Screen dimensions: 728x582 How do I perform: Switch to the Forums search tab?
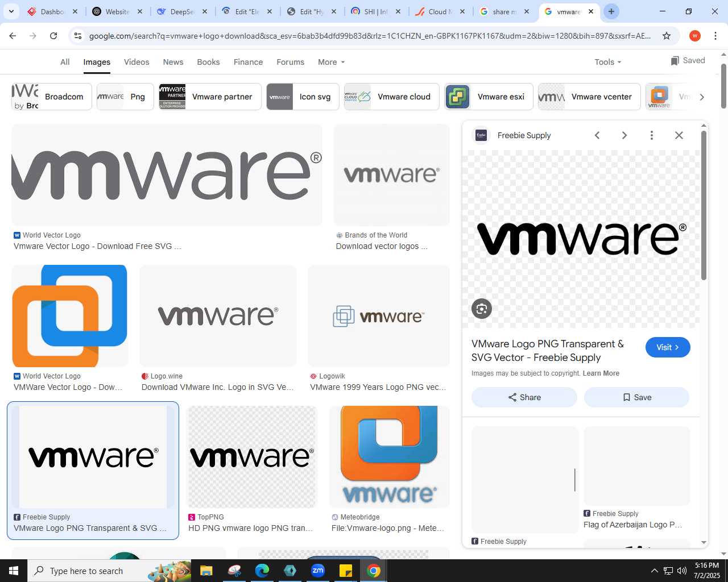(290, 62)
